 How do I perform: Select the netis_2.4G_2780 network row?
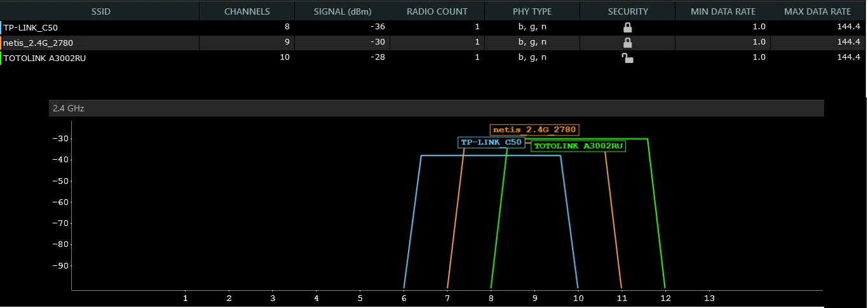[x=433, y=43]
